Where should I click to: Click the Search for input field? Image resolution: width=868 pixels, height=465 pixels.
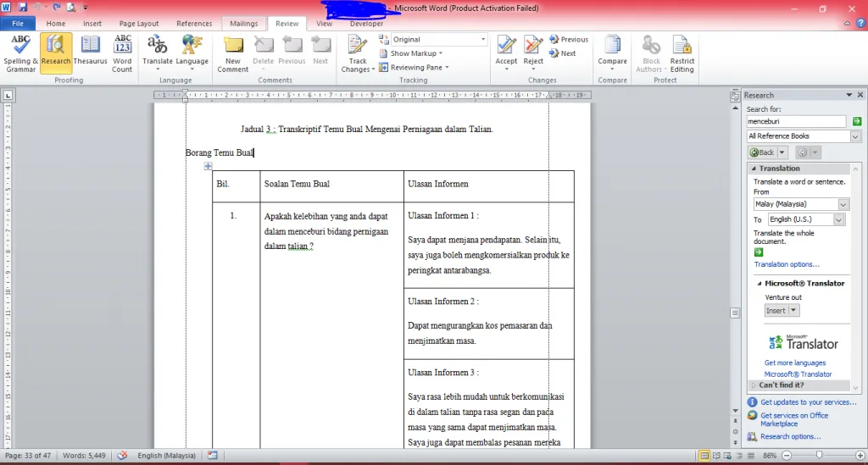click(x=796, y=121)
